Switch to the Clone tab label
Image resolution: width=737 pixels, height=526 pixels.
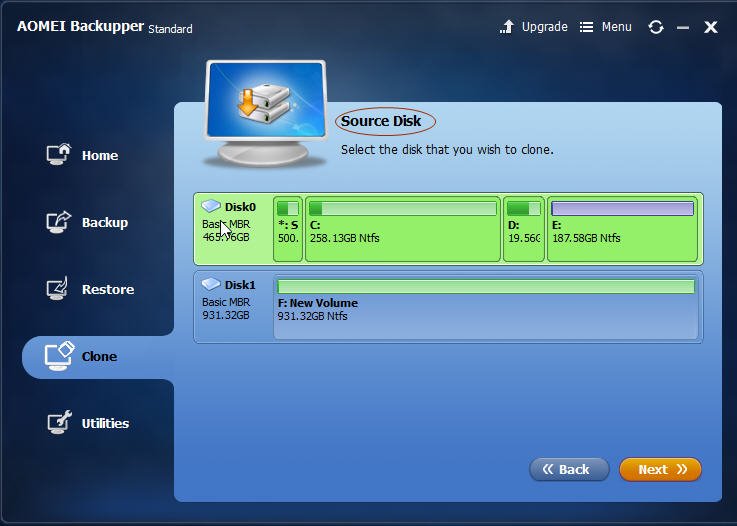99,356
